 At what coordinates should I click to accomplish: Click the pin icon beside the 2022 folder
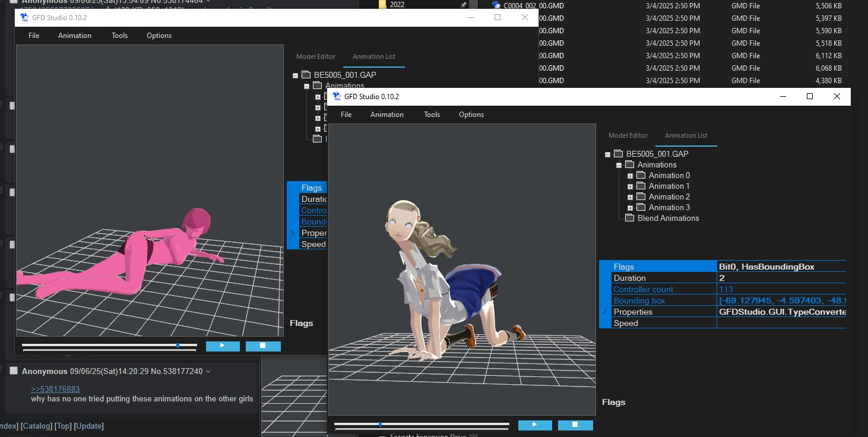pos(464,5)
